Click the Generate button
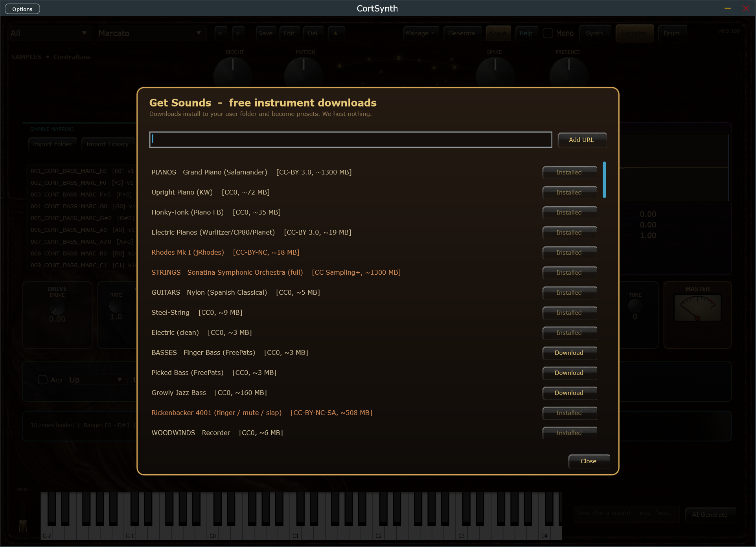The height and width of the screenshot is (547, 756). (462, 33)
